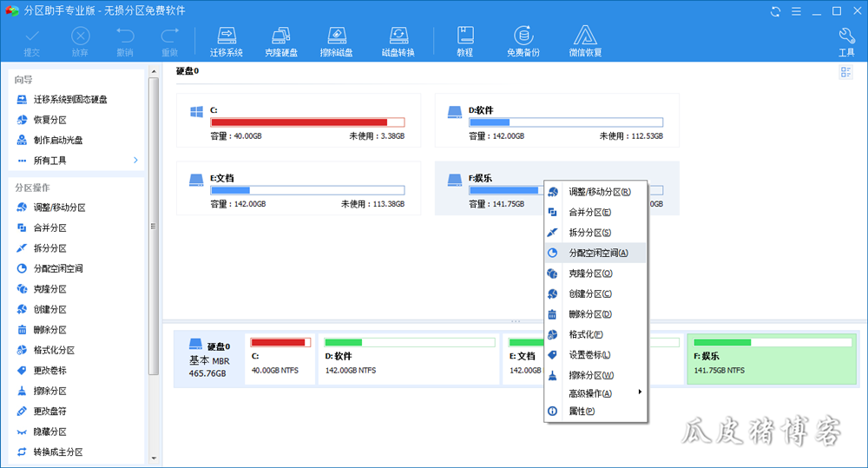Click the red usage bar of C: partition
Viewport: 868px width, 468px height.
pos(299,122)
